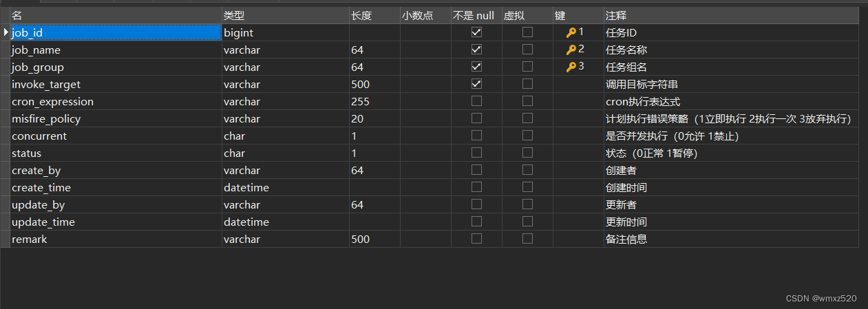868x309 pixels.
Task: Select the status field name cell
Action: tap(116, 153)
